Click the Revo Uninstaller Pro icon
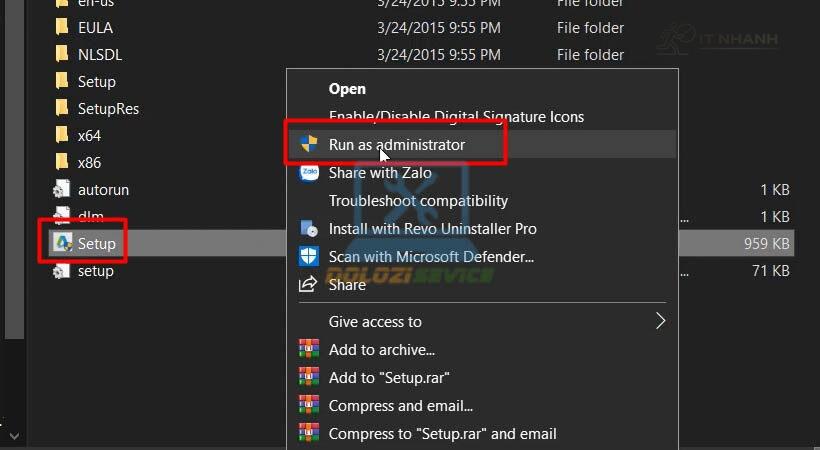Image resolution: width=820 pixels, height=450 pixels. [309, 229]
